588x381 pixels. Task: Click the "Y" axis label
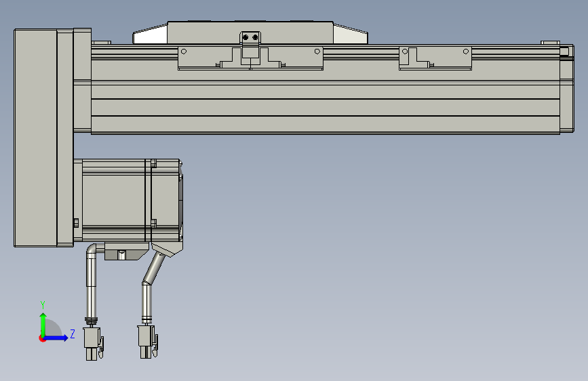coord(43,305)
